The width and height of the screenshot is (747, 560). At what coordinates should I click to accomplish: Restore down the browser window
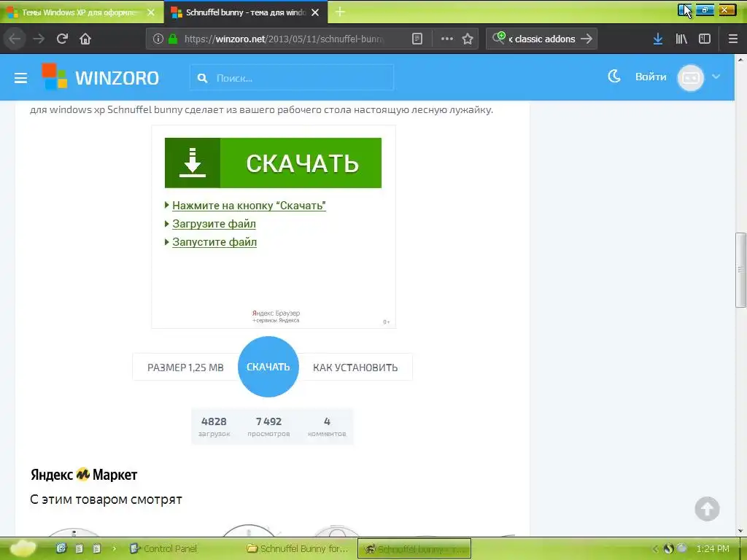(x=705, y=9)
